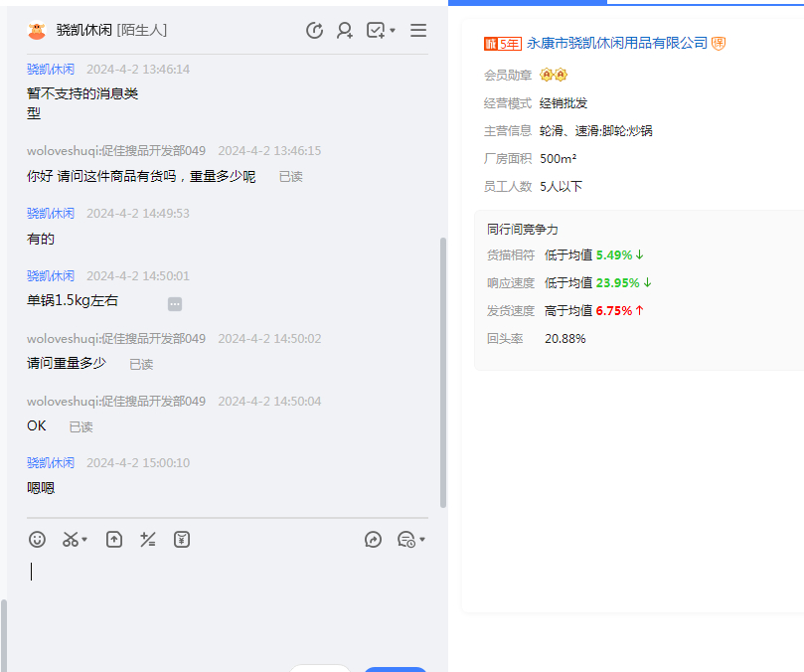Expand the message history dropdown arrow
Image resolution: width=804 pixels, height=672 pixels.
click(x=422, y=541)
